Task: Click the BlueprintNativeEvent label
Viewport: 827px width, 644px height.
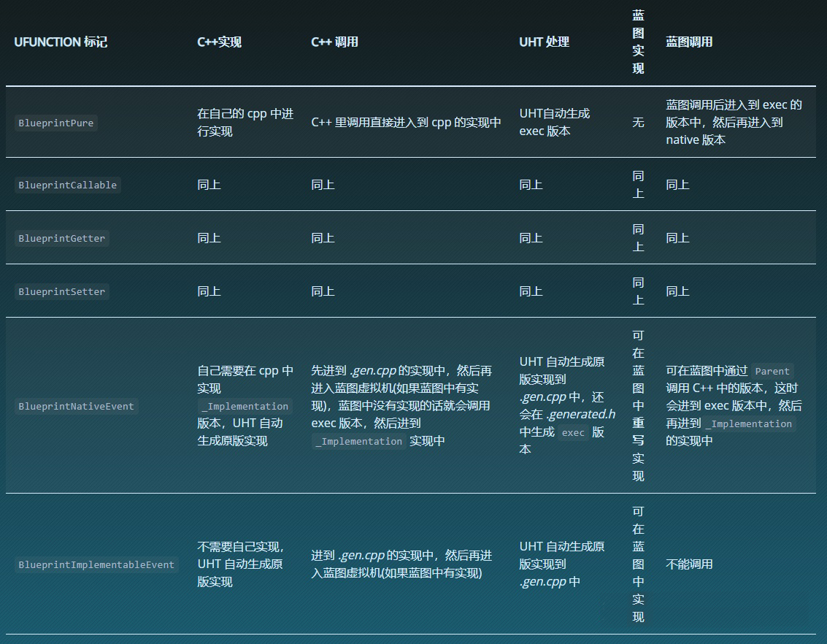Action: pos(76,406)
